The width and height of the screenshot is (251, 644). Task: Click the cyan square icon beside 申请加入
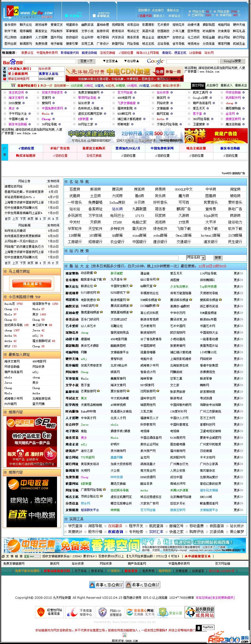tap(67, 16)
